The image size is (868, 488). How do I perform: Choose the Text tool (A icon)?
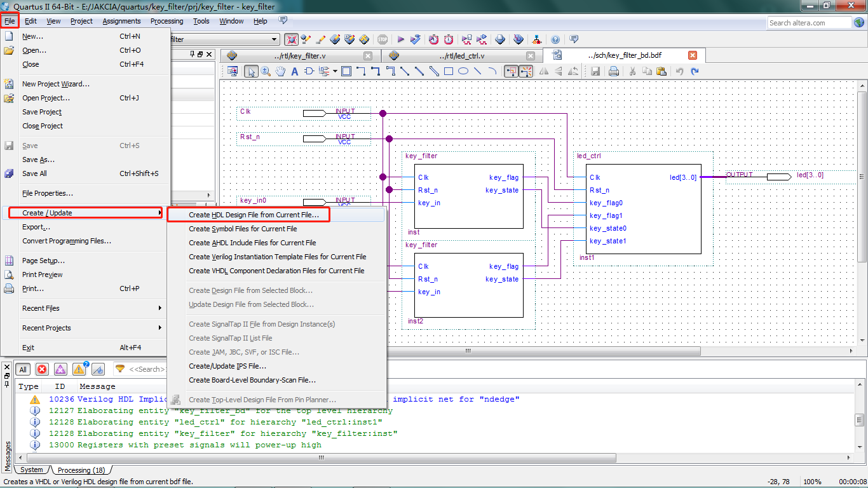[295, 71]
